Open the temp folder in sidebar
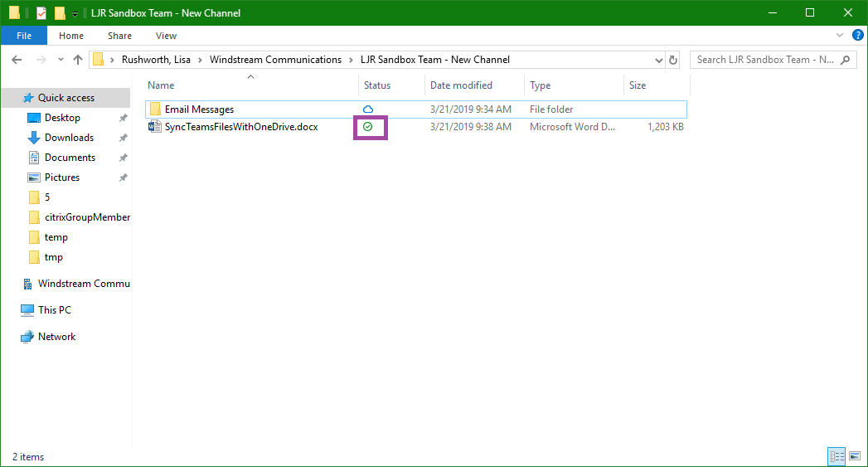The width and height of the screenshot is (868, 467). [x=56, y=237]
